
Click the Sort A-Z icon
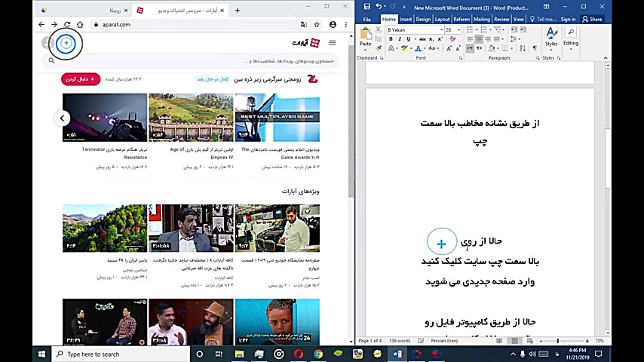tap(523, 48)
